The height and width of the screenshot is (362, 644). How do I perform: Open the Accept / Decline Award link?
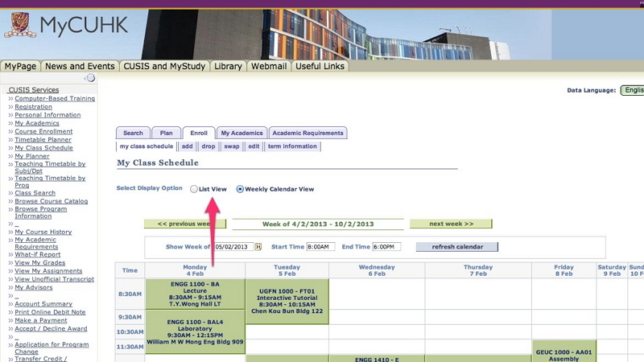coord(51,328)
